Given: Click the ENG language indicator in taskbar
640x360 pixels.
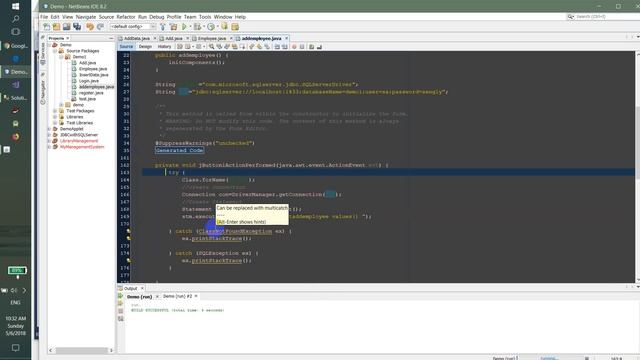Looking at the screenshot, I should [x=16, y=302].
